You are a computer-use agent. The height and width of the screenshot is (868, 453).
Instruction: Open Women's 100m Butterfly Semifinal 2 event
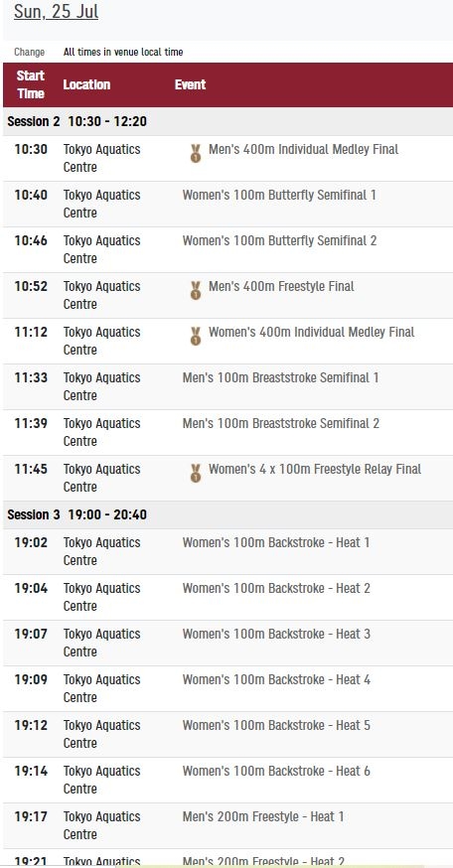pyautogui.click(x=280, y=240)
